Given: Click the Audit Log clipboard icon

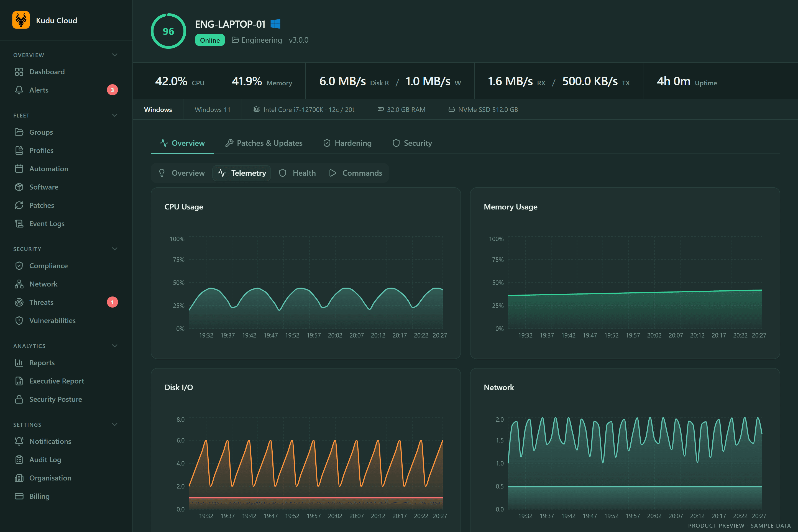Looking at the screenshot, I should click(19, 460).
